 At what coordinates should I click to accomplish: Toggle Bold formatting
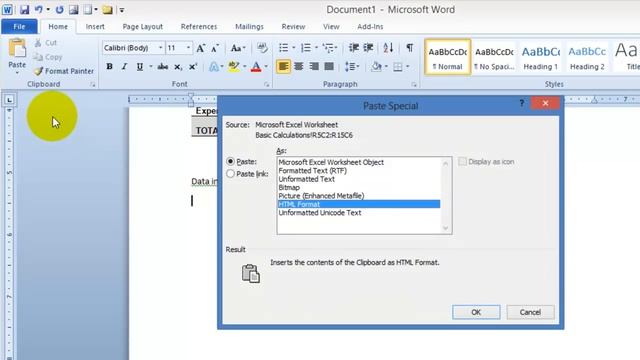pyautogui.click(x=109, y=67)
